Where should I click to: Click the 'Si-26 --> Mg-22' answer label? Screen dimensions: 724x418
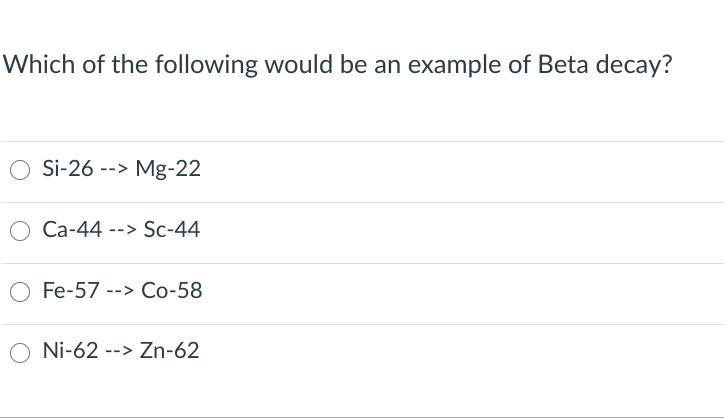click(x=121, y=169)
